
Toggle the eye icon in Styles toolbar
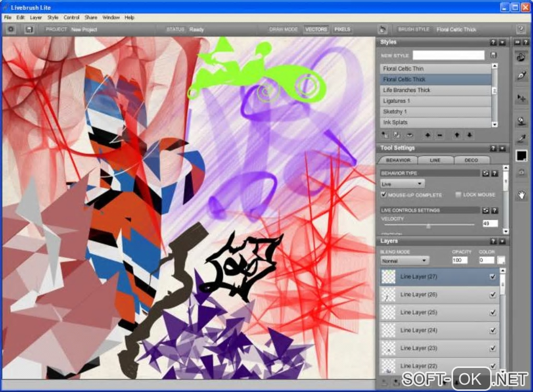[410, 135]
